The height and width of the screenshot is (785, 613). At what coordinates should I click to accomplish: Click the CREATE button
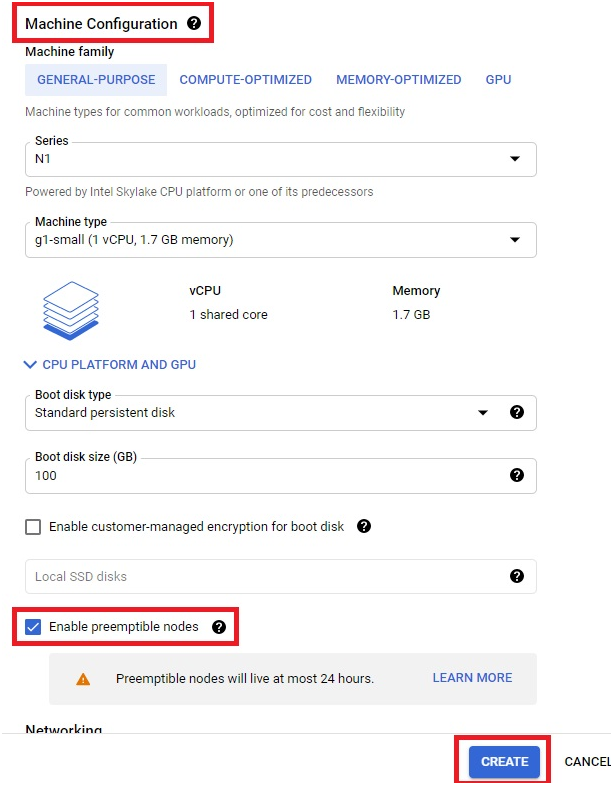pos(504,761)
